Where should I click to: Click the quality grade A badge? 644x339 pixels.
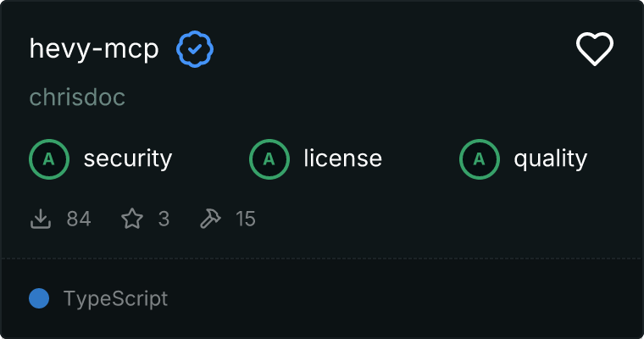tap(479, 158)
